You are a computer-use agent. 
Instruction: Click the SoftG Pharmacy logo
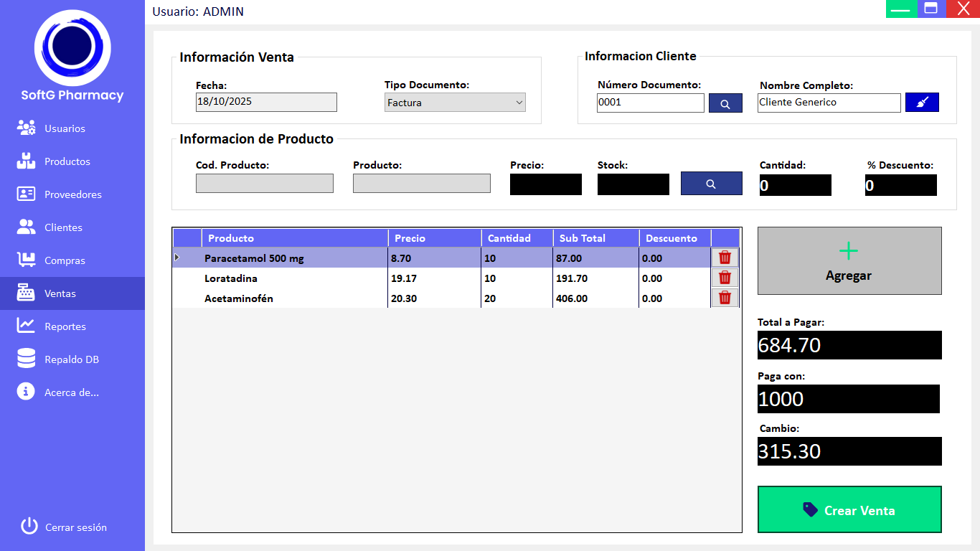[x=72, y=49]
